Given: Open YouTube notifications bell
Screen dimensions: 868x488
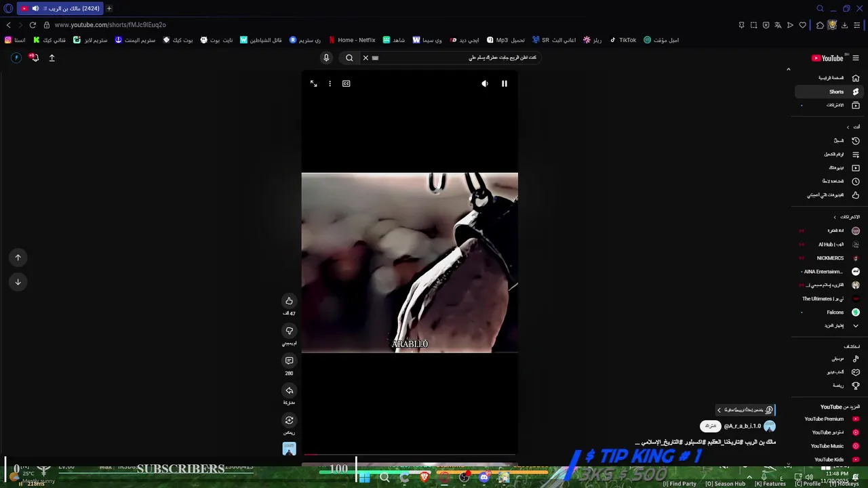Looking at the screenshot, I should tap(35, 58).
